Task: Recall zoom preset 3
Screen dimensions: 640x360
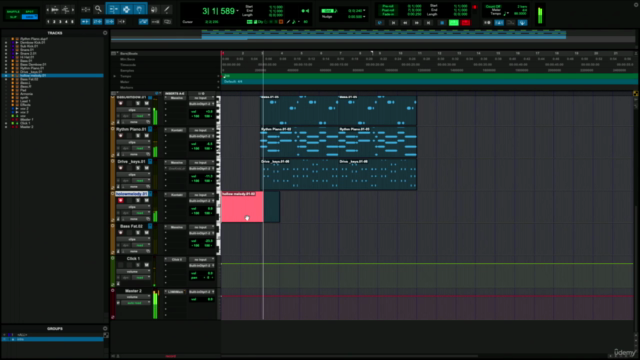Action: (60, 22)
